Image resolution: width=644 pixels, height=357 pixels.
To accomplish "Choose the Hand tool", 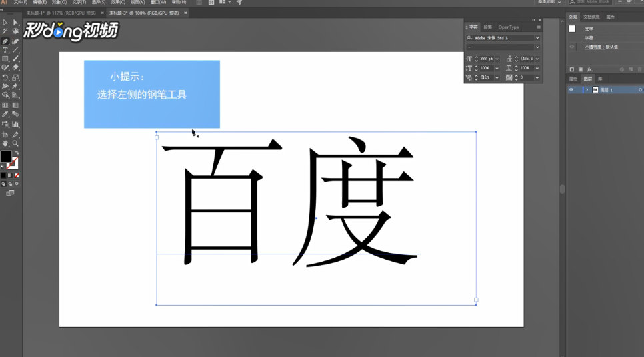I will 5,143.
